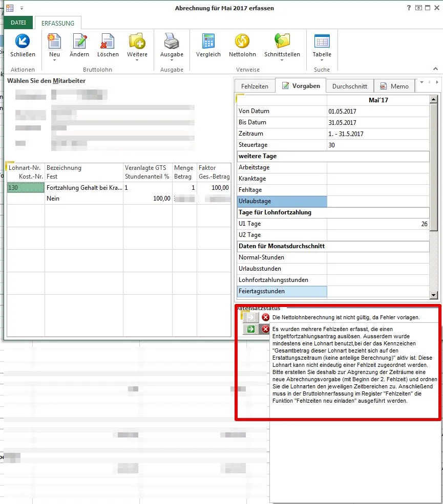
Task: Click the Ausgabe printer icon
Action: point(172,41)
